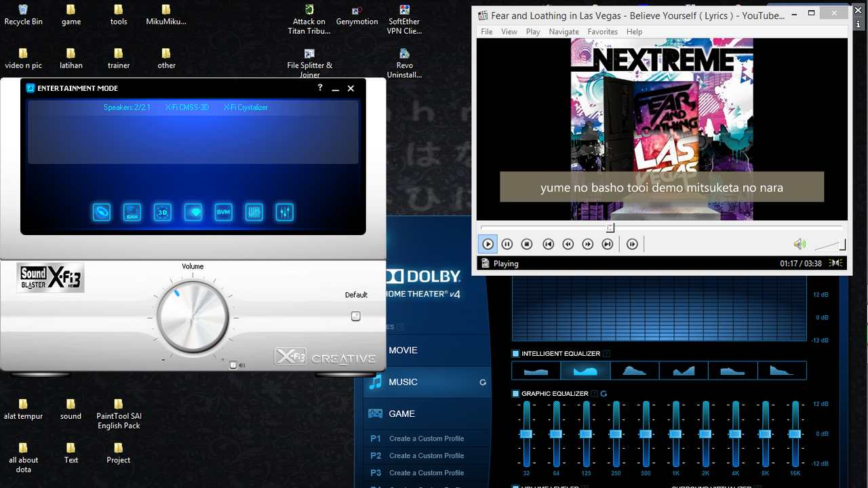Select the SoftEther VPN Client desktop shortcut
The height and width of the screenshot is (488, 868).
coord(404,20)
